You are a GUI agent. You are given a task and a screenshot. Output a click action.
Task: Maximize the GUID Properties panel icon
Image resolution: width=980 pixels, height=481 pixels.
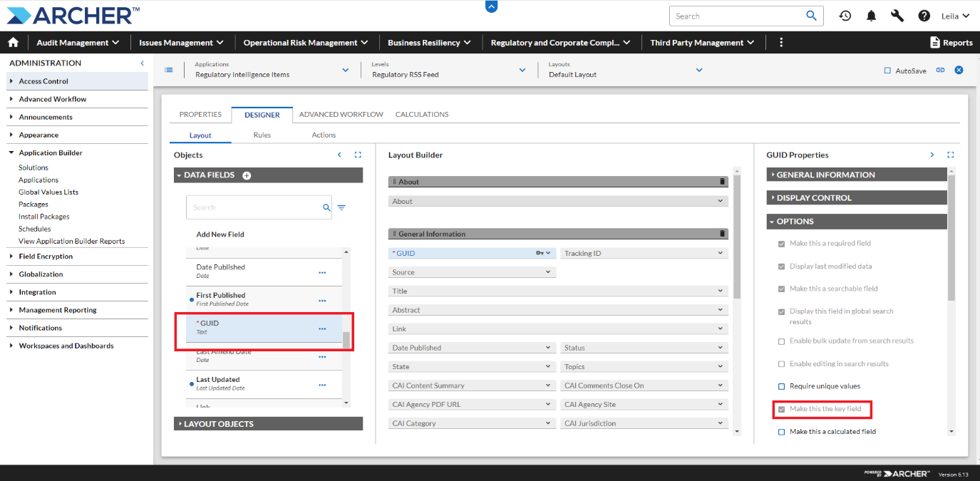coord(950,155)
